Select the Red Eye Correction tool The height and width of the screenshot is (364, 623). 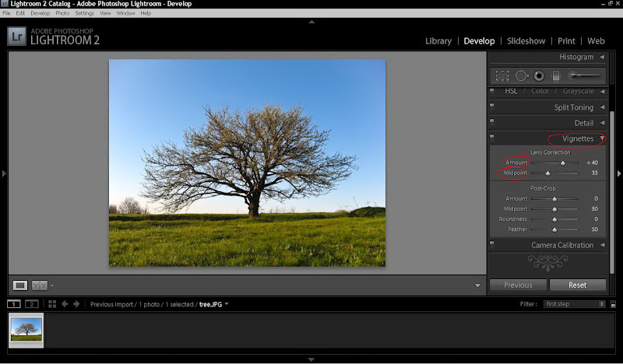click(x=538, y=75)
